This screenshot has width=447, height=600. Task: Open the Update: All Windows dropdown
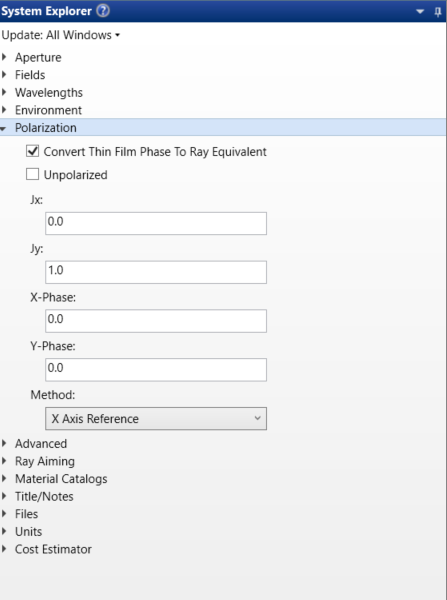61,35
